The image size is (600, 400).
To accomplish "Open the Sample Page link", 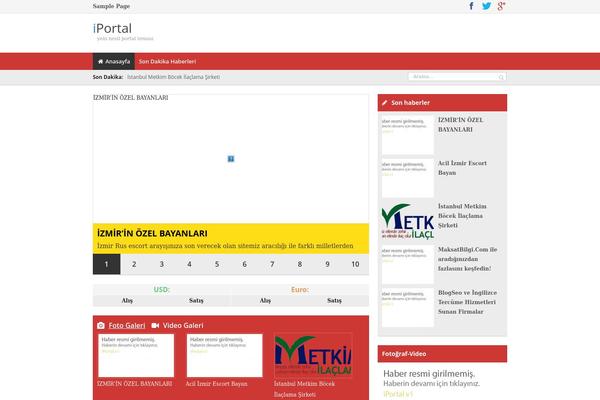I will (x=111, y=6).
